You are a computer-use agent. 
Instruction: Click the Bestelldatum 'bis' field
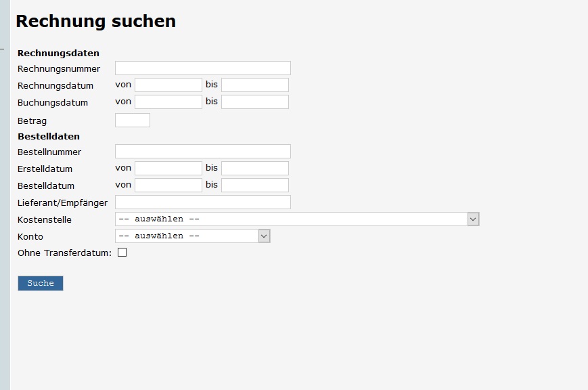pos(254,186)
